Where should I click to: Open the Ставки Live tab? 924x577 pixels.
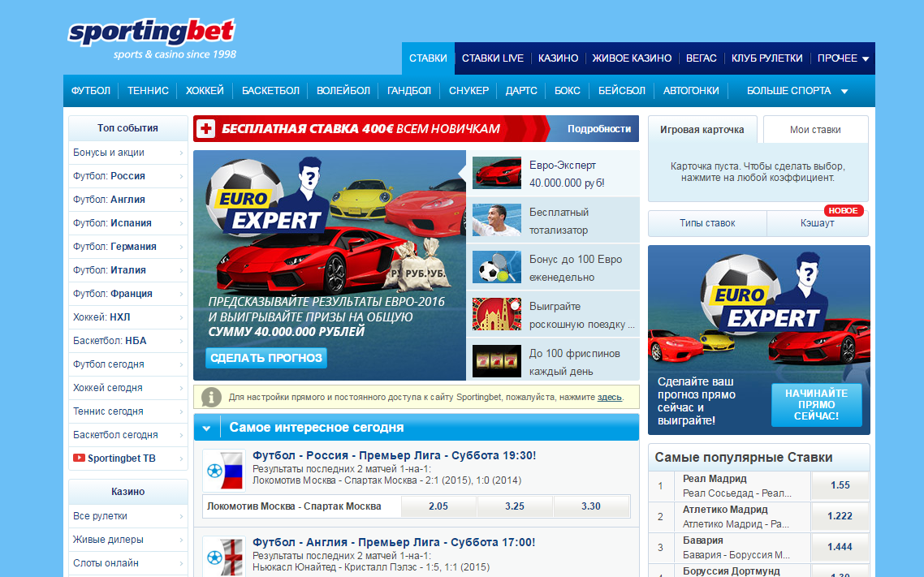pos(493,58)
